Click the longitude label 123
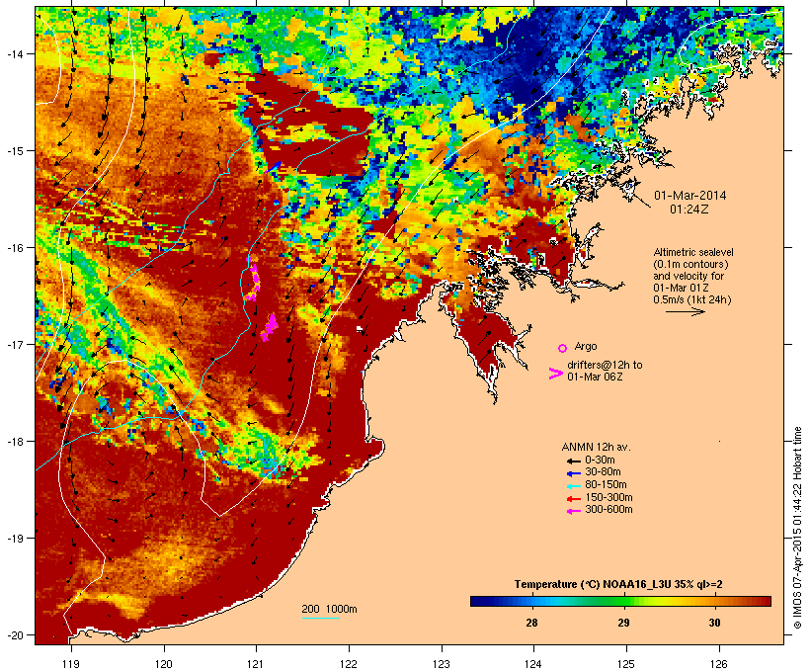 (442, 664)
